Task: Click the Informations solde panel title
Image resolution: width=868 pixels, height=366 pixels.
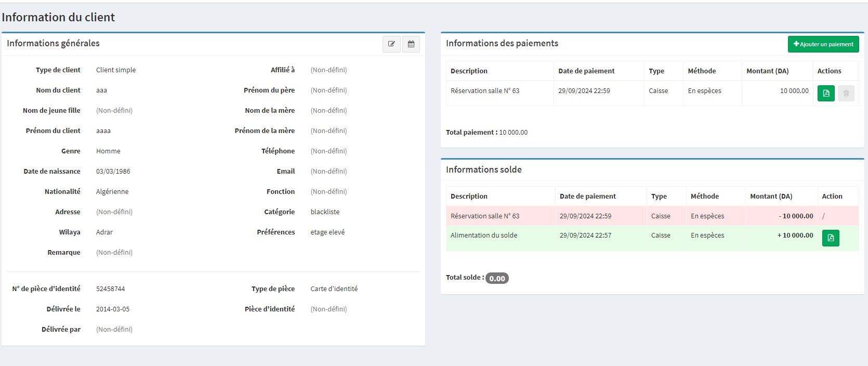Action: [483, 170]
